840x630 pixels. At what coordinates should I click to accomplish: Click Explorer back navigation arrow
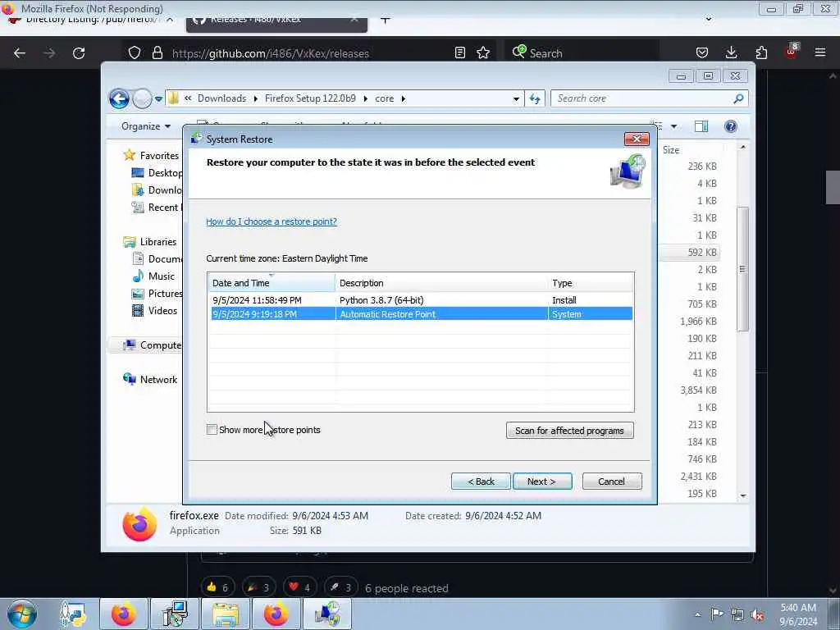(119, 98)
